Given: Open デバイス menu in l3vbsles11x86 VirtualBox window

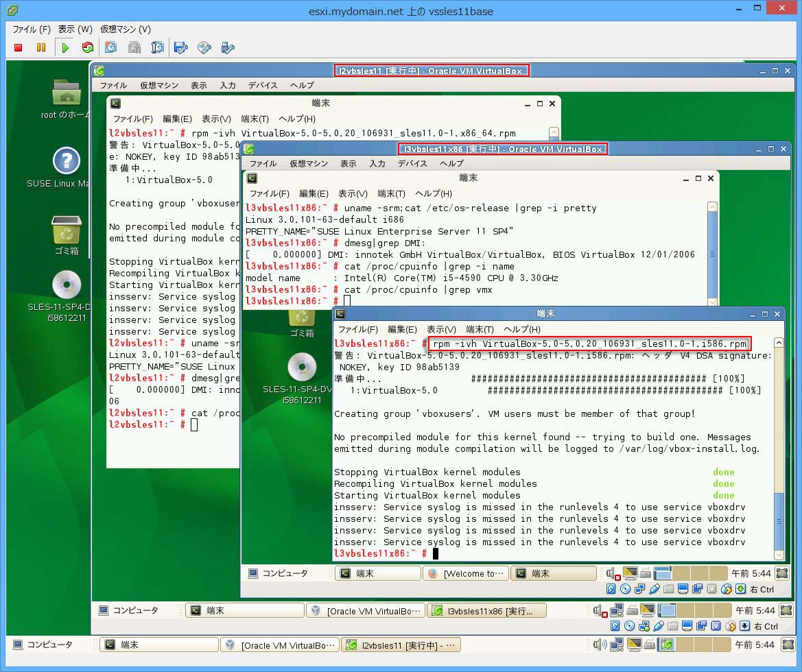Looking at the screenshot, I should 412,163.
